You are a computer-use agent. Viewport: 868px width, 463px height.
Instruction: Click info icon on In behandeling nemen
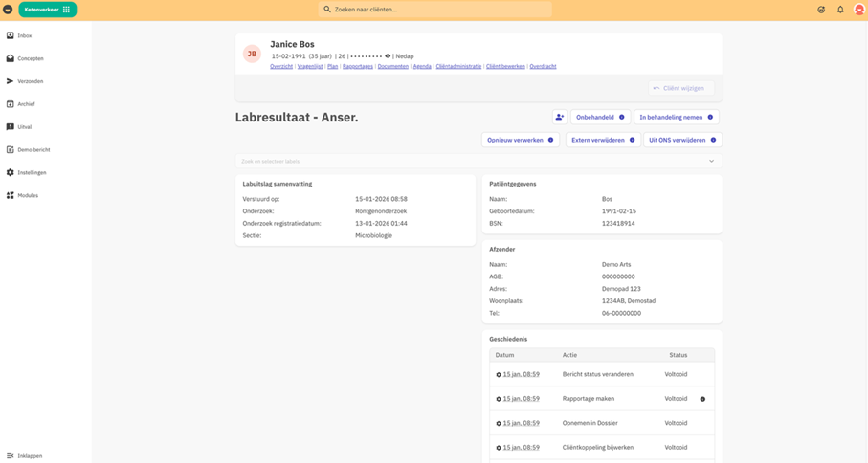pos(710,117)
